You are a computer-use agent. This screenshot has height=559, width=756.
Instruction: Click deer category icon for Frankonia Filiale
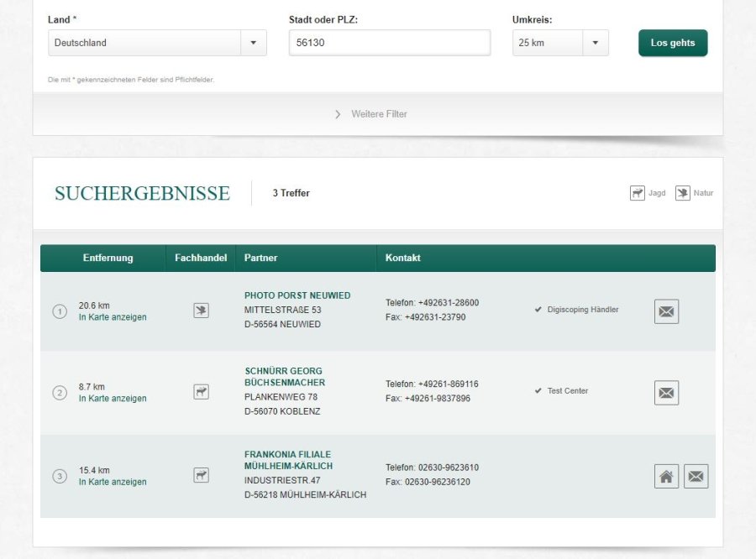tap(201, 476)
